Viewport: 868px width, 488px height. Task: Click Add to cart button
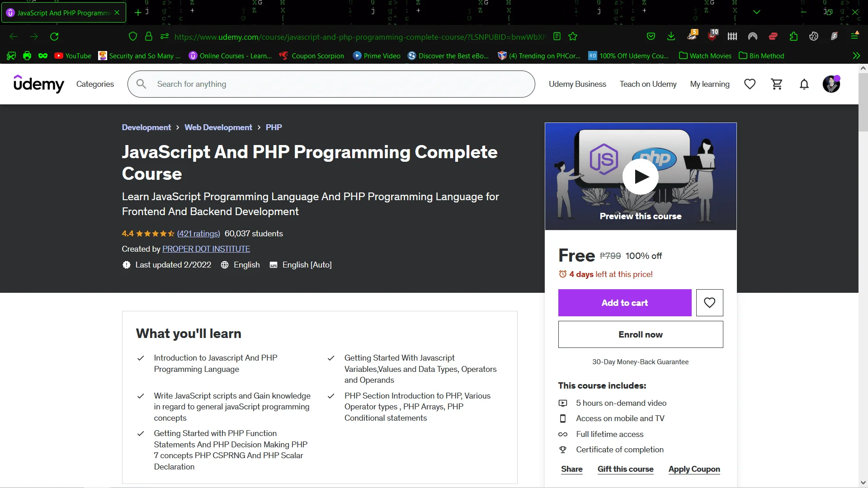625,303
